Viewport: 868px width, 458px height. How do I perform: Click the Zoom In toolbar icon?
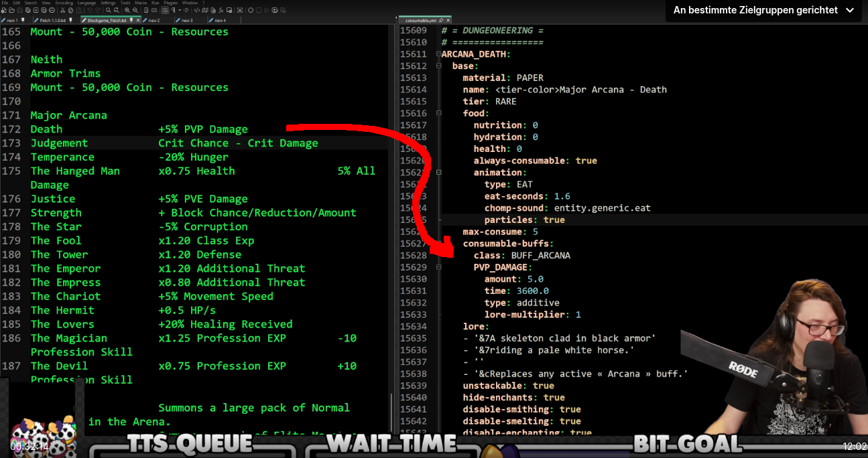(x=127, y=10)
